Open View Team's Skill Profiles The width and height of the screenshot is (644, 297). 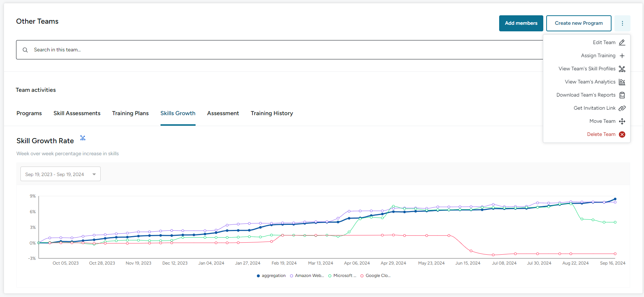(587, 69)
